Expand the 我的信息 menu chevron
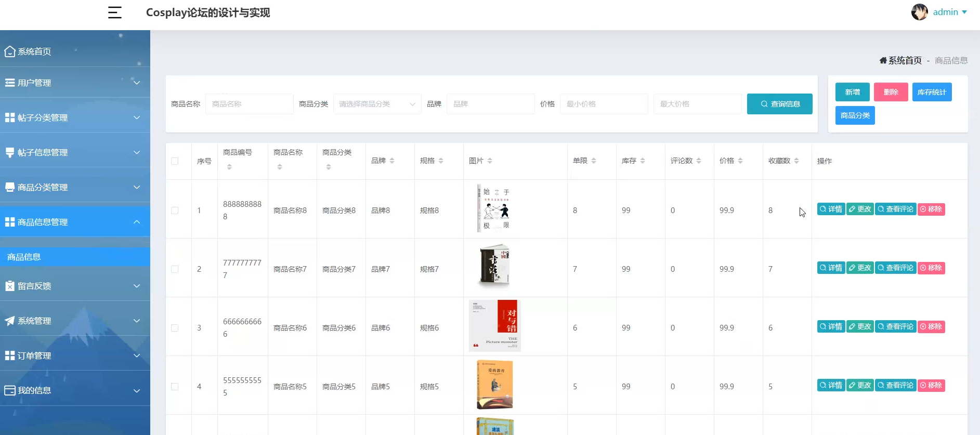 (x=137, y=390)
